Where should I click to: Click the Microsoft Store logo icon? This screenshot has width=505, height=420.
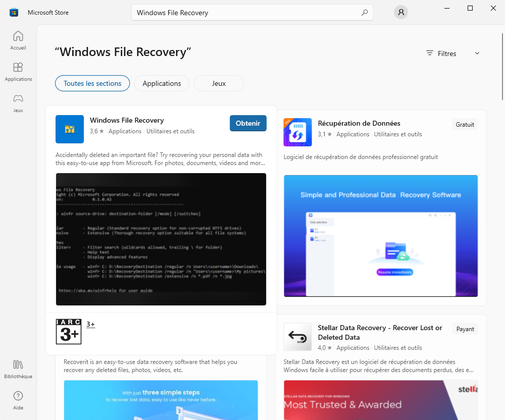[13, 11]
